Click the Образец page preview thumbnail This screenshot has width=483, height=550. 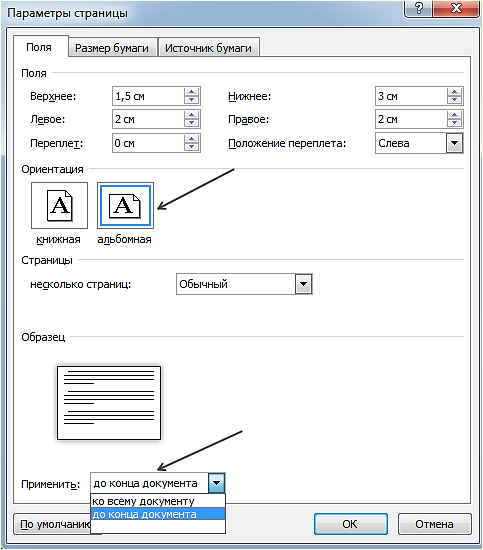[109, 403]
